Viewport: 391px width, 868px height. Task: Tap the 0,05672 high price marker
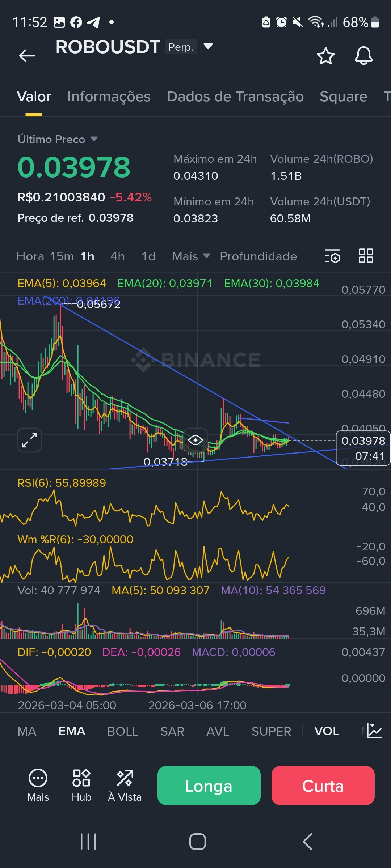pyautogui.click(x=98, y=304)
